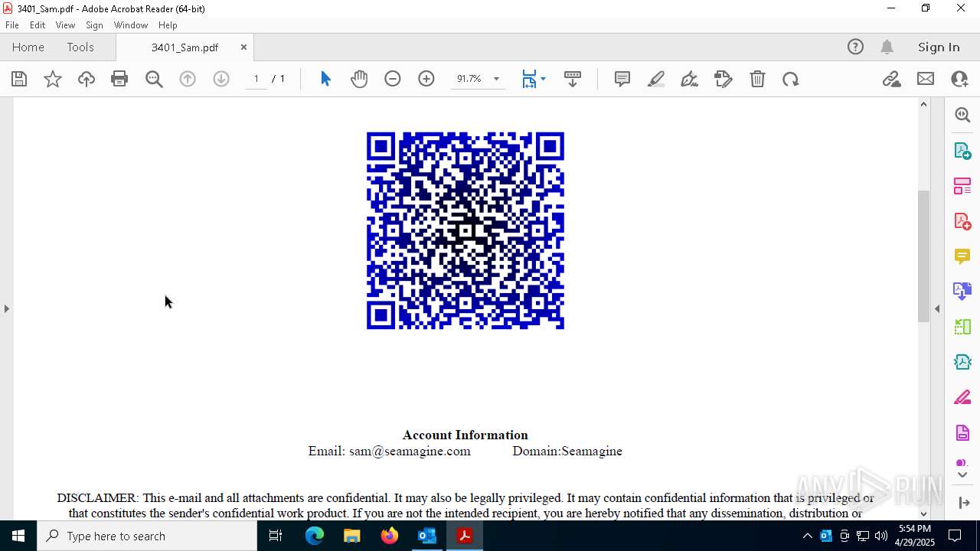
Task: Go to previous page arrow button
Action: point(188,79)
